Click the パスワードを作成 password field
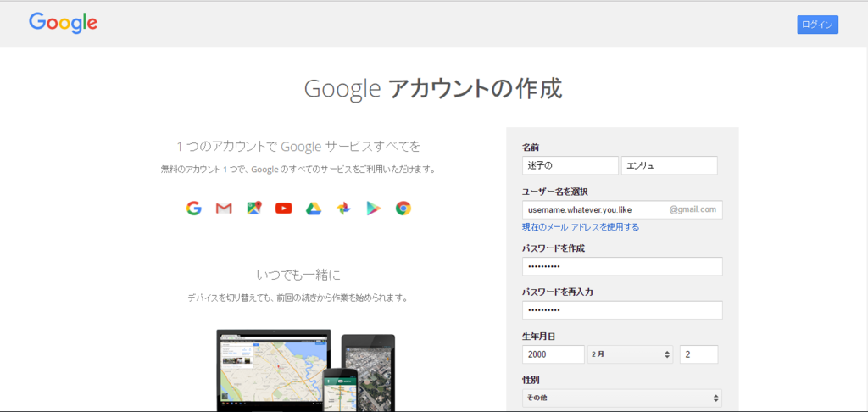The width and height of the screenshot is (868, 412). [622, 266]
